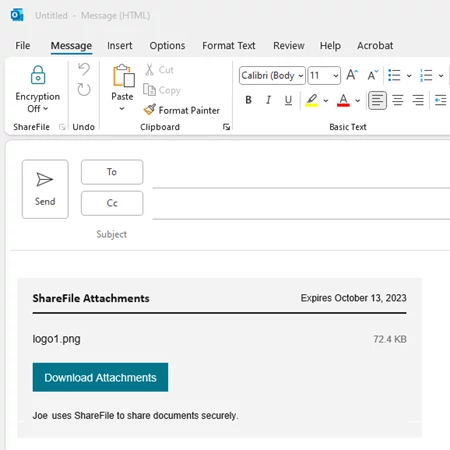Click into the To address field

[301, 174]
